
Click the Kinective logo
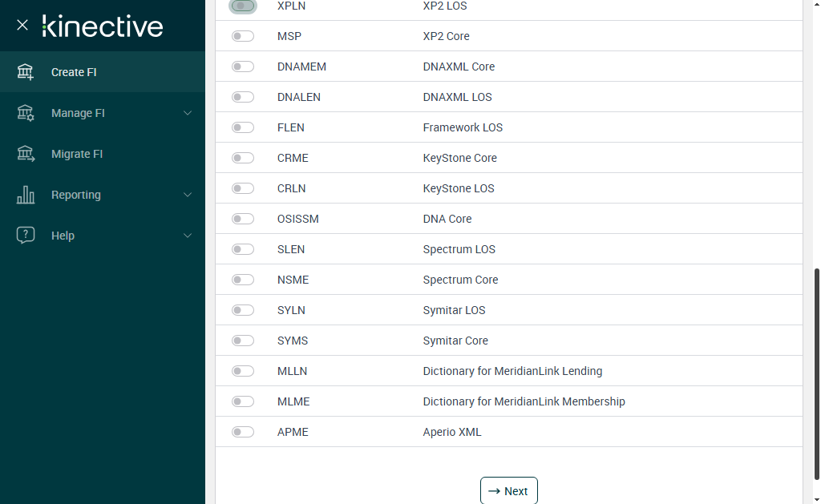(x=103, y=26)
